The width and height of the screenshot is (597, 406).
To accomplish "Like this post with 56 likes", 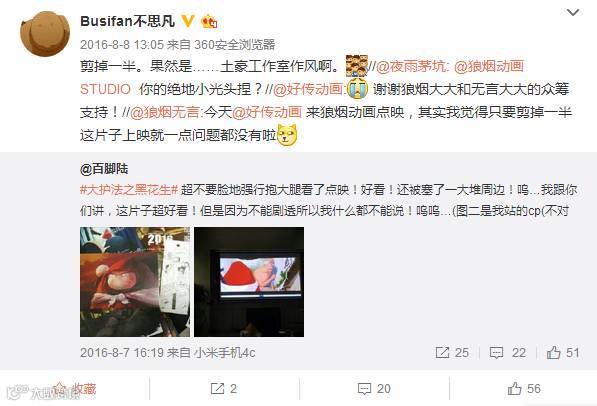I will coord(524,388).
